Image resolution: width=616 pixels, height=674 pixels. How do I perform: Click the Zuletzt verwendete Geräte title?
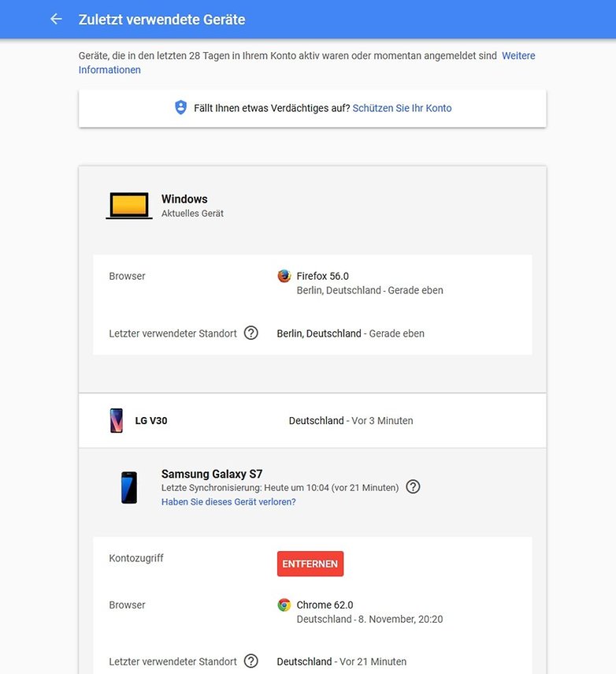click(162, 20)
